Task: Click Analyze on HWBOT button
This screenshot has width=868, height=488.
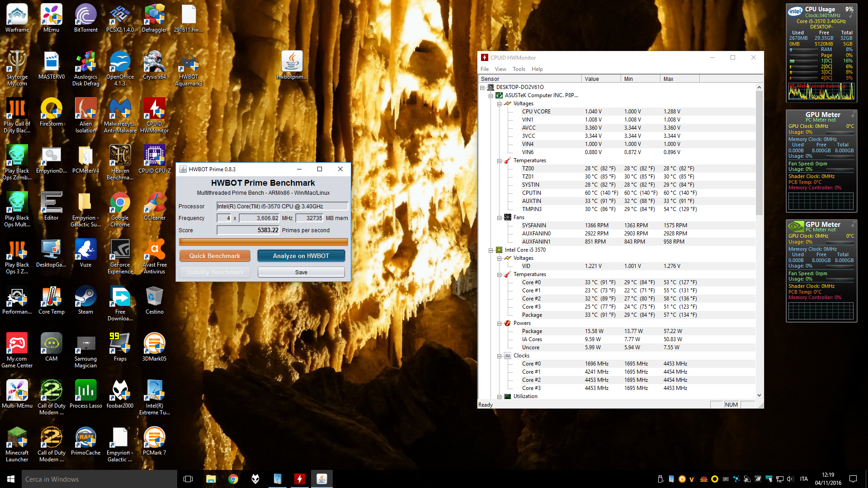Action: pyautogui.click(x=301, y=256)
